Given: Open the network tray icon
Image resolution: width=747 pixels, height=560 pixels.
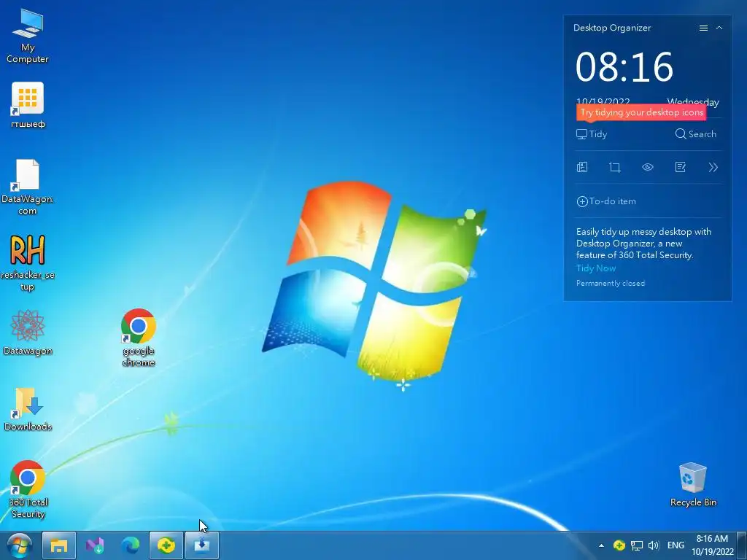Looking at the screenshot, I should pyautogui.click(x=636, y=545).
